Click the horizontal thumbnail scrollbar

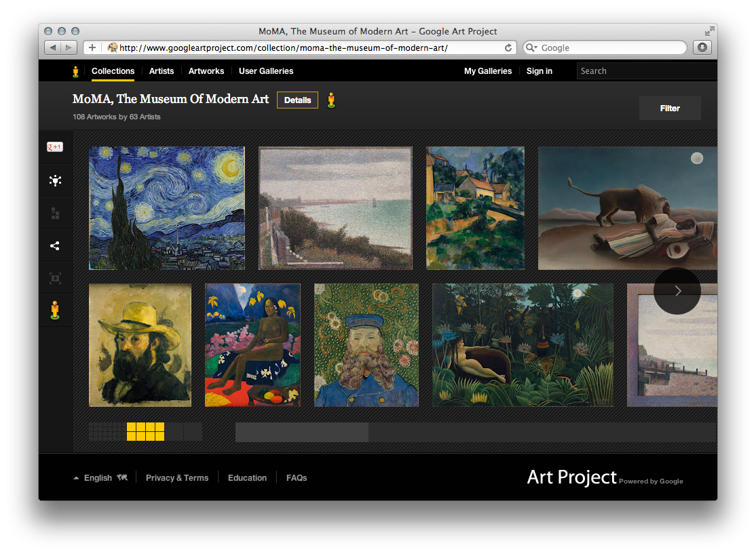pos(301,432)
